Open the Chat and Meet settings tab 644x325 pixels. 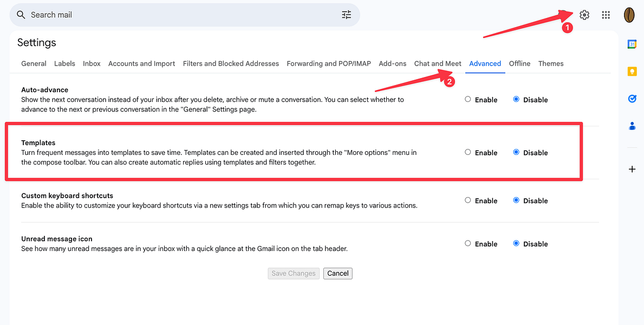click(438, 63)
